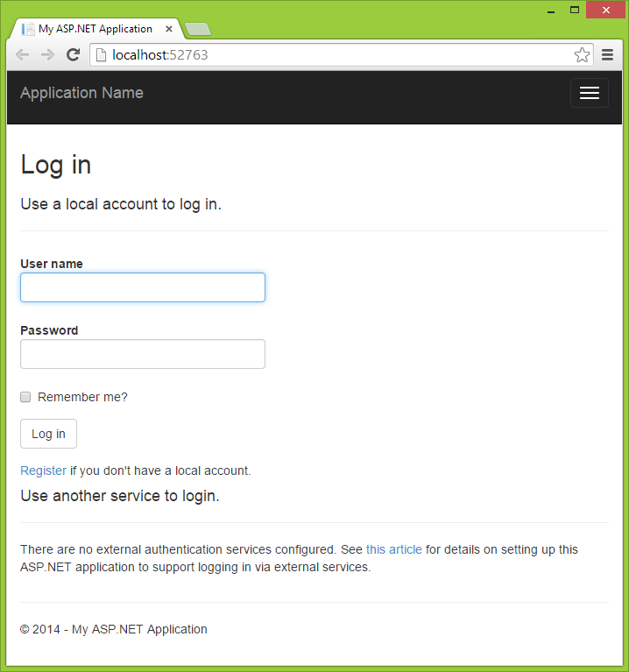Bookmark this page with star icon

[x=582, y=55]
